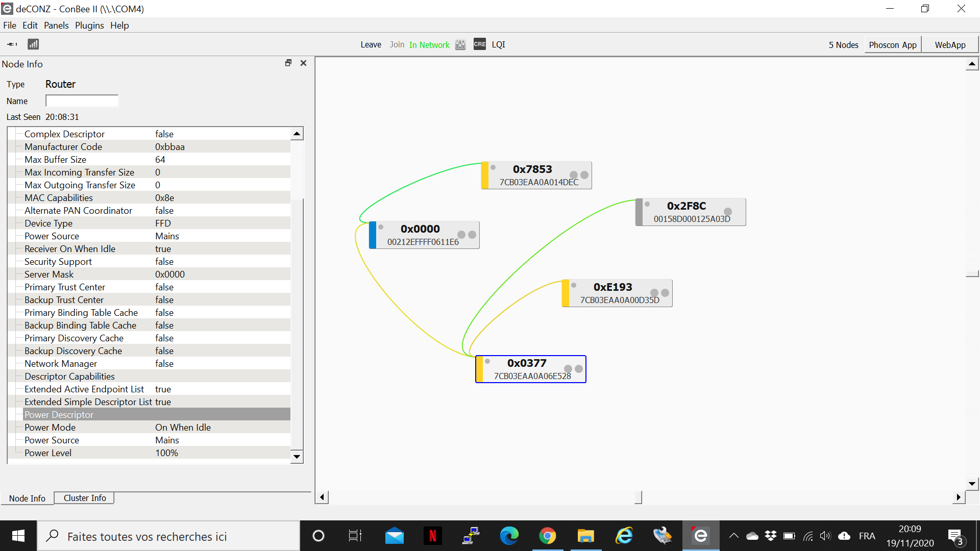This screenshot has width=980, height=551.
Task: Click the volume tray icon
Action: [825, 536]
